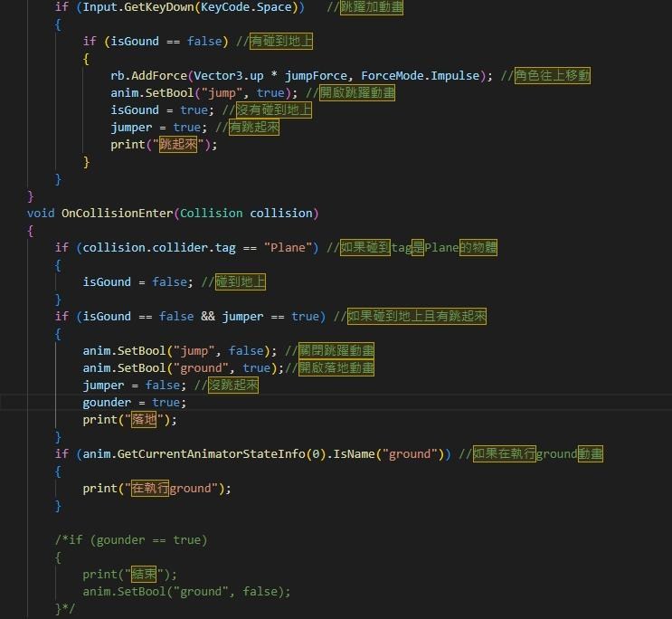Click the commented-out print("結束") line
This screenshot has height=619, width=672.
pyautogui.click(x=130, y=575)
